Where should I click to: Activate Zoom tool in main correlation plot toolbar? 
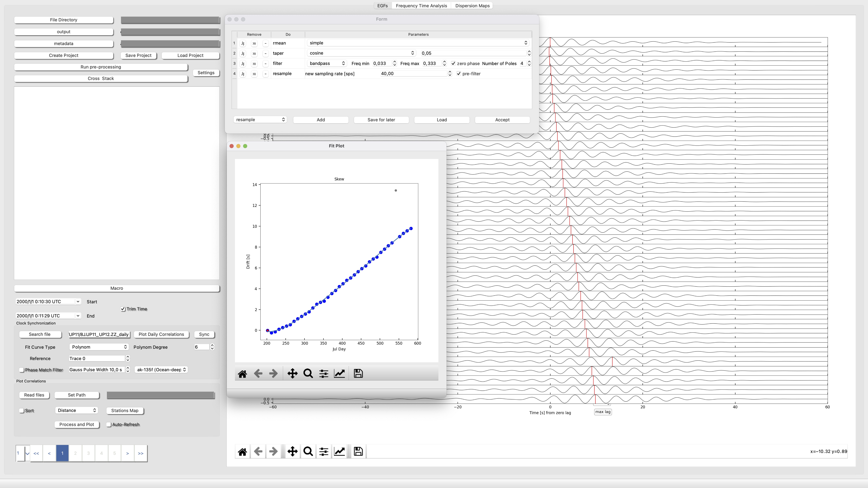(x=308, y=452)
